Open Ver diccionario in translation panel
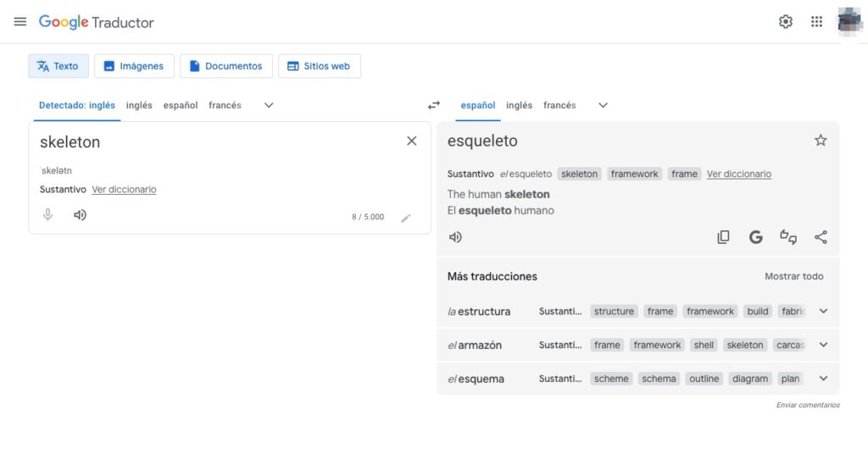 coord(739,174)
